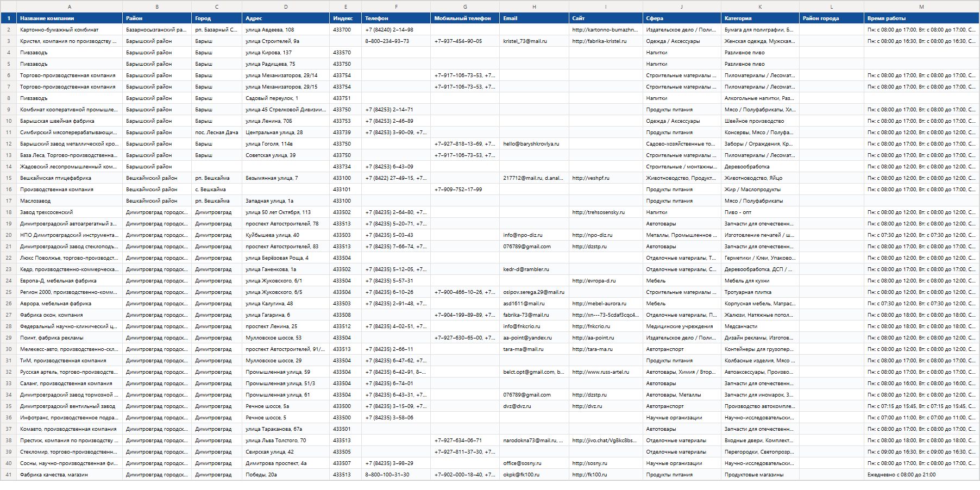Open the http://tara-ma.ru site cell
Screen dimensions: 980x490
[x=606, y=349]
